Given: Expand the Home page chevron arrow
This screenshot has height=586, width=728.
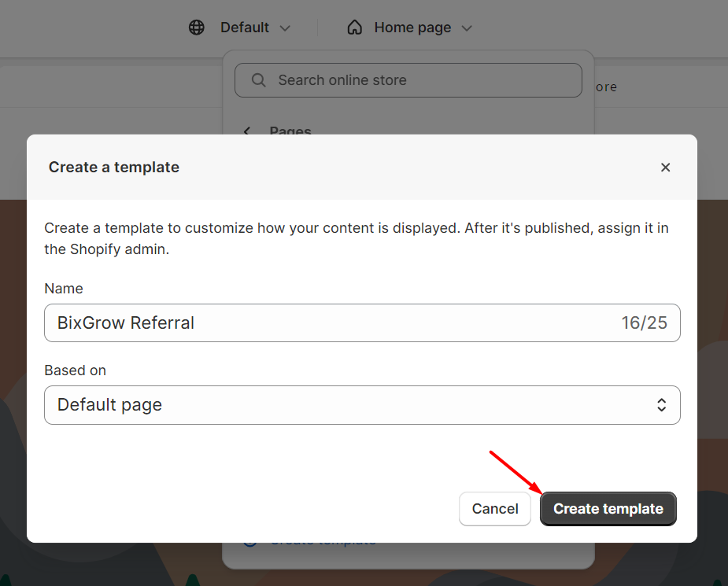Looking at the screenshot, I should 467,28.
